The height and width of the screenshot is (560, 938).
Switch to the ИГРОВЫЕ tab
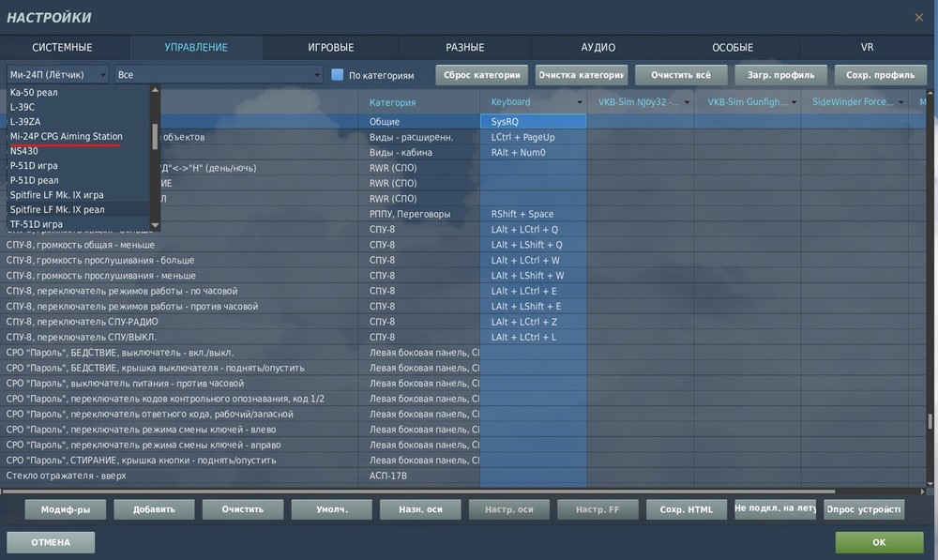tap(331, 47)
